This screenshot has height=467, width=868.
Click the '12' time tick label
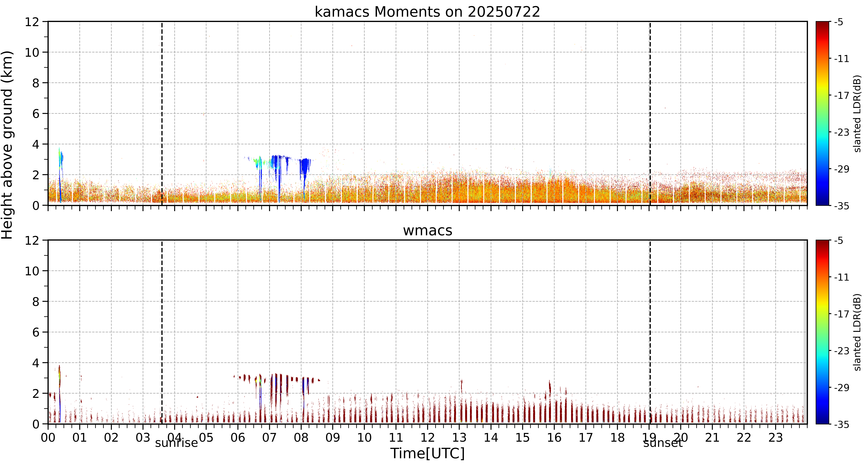(428, 438)
